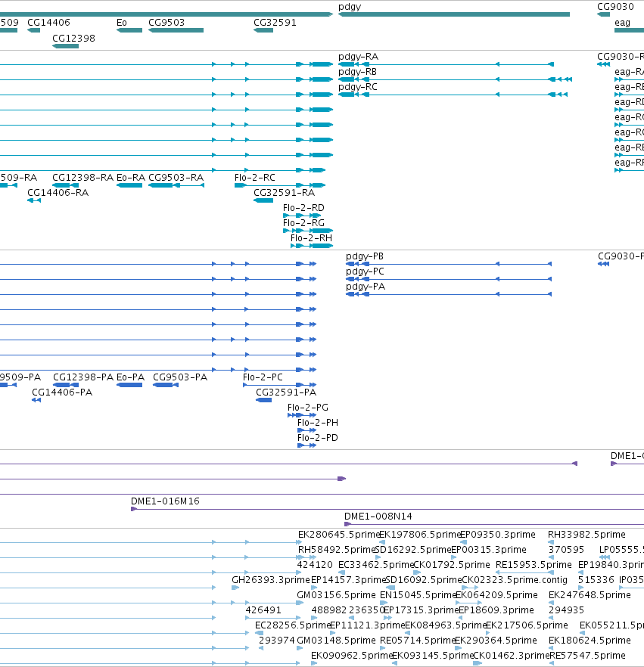Click the CG9503-RA transcript label

(x=176, y=178)
